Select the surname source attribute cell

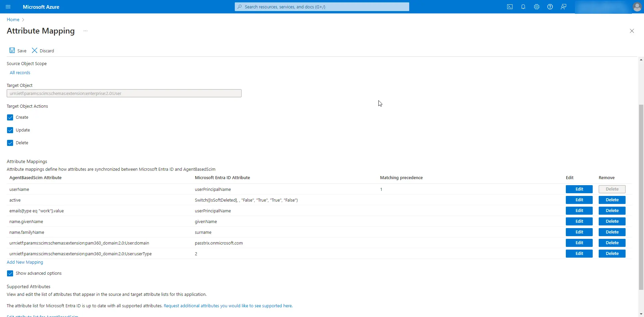[203, 232]
